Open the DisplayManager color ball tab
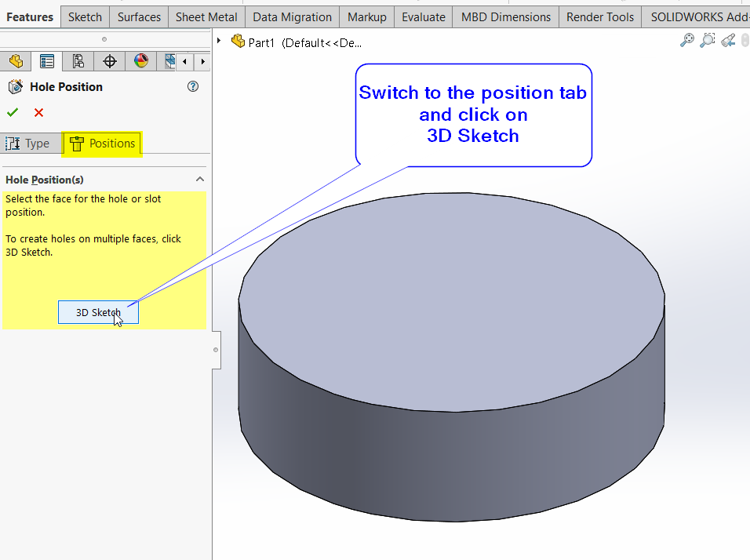 point(141,61)
